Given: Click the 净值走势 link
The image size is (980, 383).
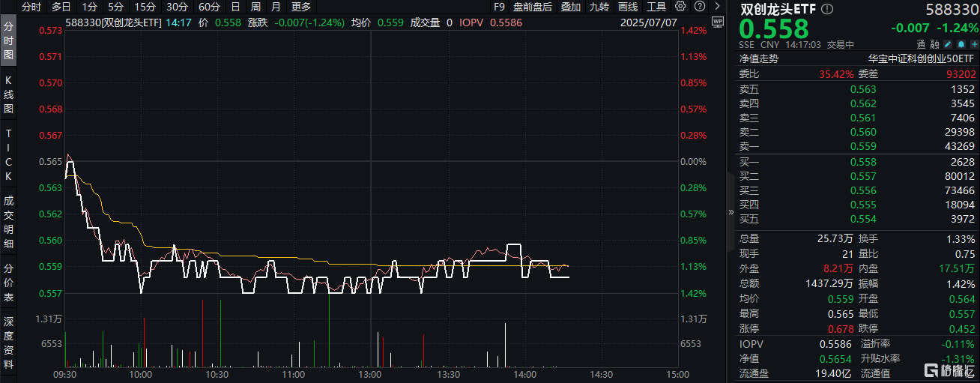Looking at the screenshot, I should pos(759,58).
